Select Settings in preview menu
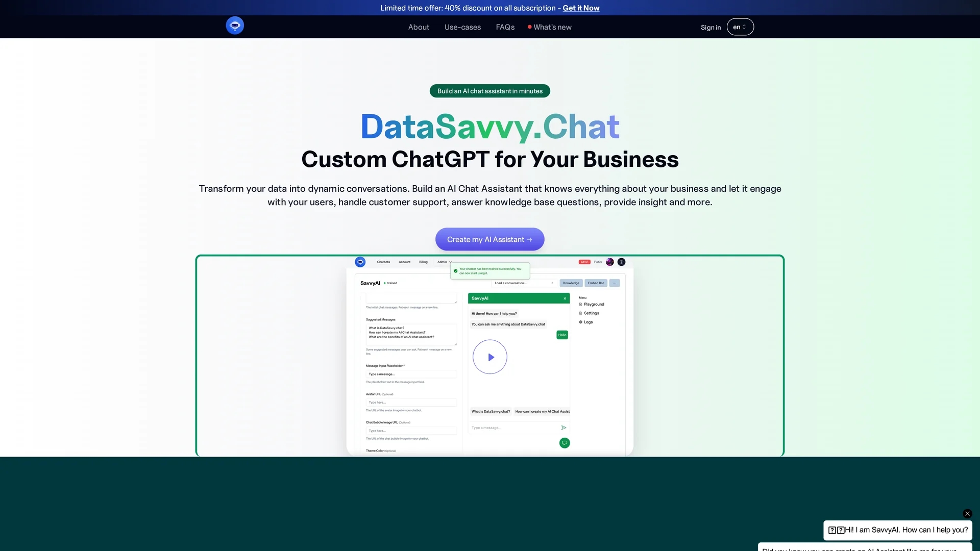Image resolution: width=980 pixels, height=551 pixels. (x=589, y=313)
